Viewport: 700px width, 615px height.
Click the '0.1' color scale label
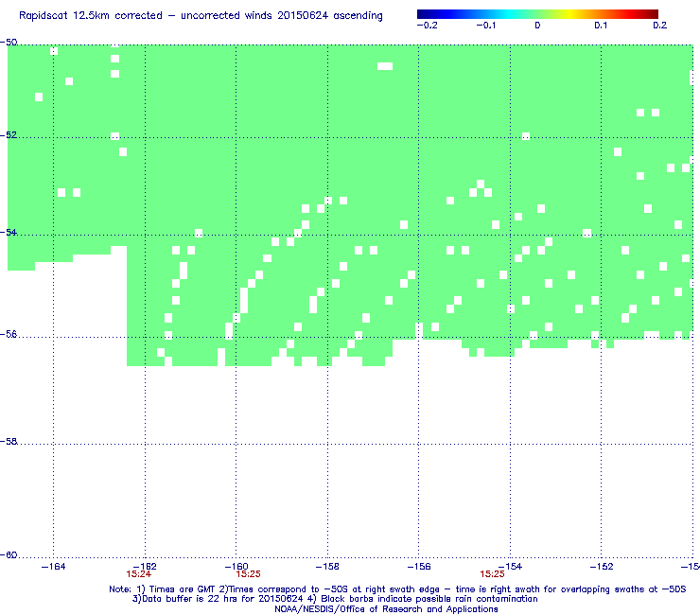(x=601, y=26)
